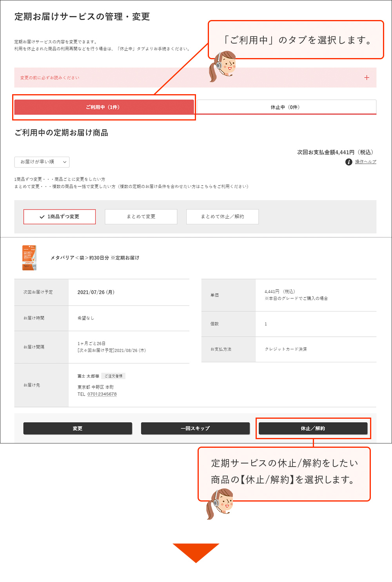Click the info icon beside 操作ヘルプ
Image resolution: width=392 pixels, height=582 pixels.
tap(348, 162)
